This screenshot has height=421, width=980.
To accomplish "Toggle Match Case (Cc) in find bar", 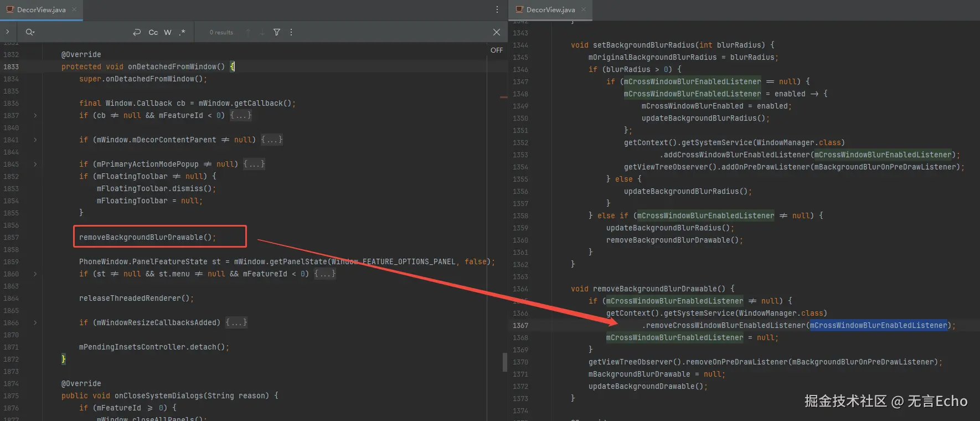I will pos(153,32).
